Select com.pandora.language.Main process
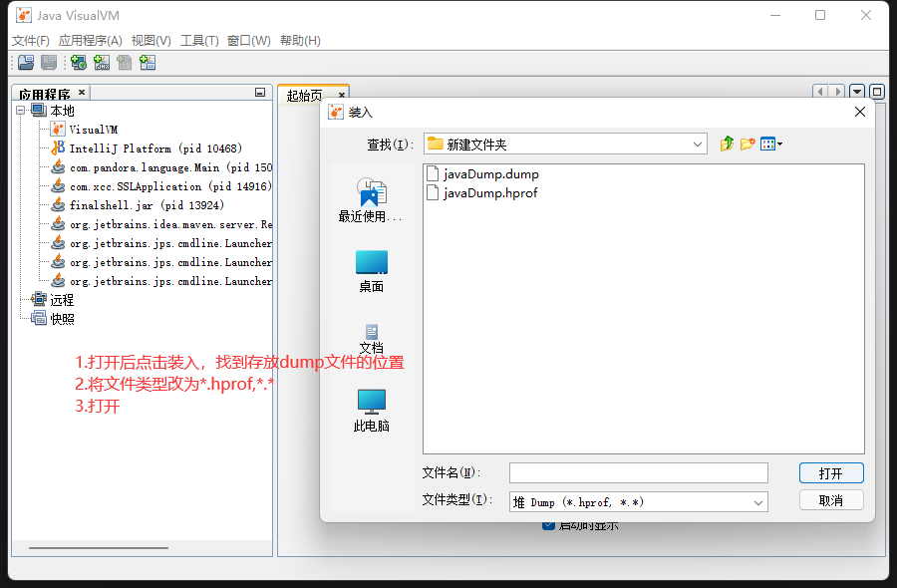The height and width of the screenshot is (588, 897). coord(170,167)
